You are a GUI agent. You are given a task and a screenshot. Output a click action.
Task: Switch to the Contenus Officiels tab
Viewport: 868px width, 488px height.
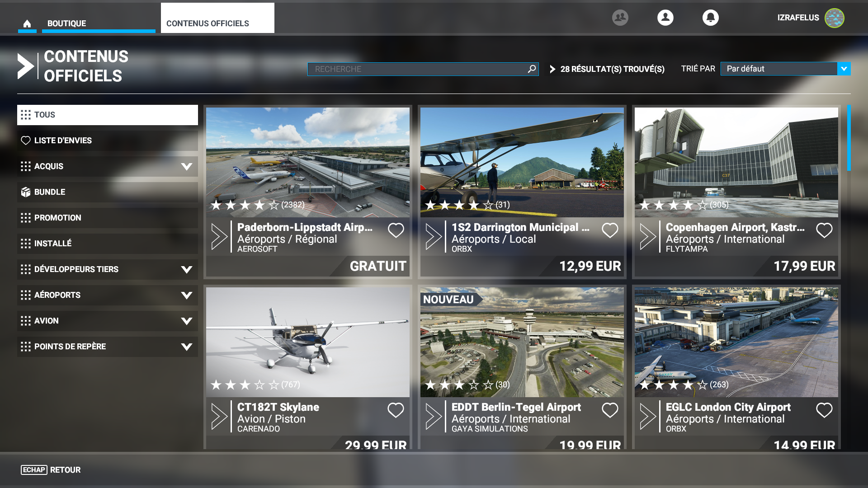(x=217, y=18)
